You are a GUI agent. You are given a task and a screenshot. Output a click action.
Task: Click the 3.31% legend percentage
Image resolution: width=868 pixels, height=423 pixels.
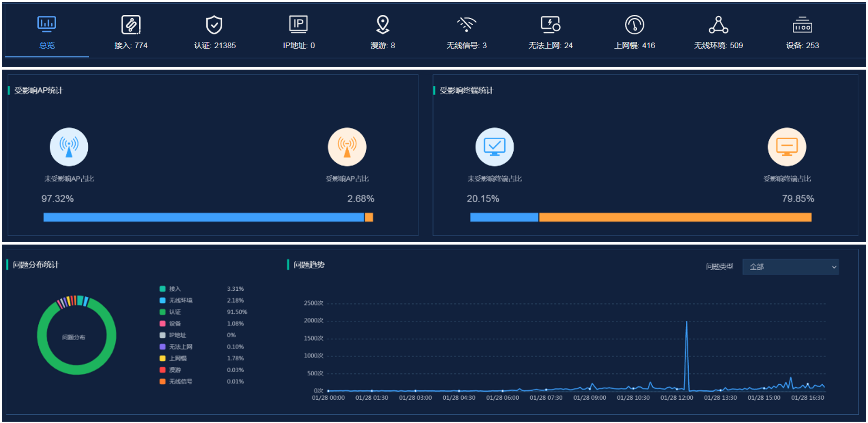235,289
